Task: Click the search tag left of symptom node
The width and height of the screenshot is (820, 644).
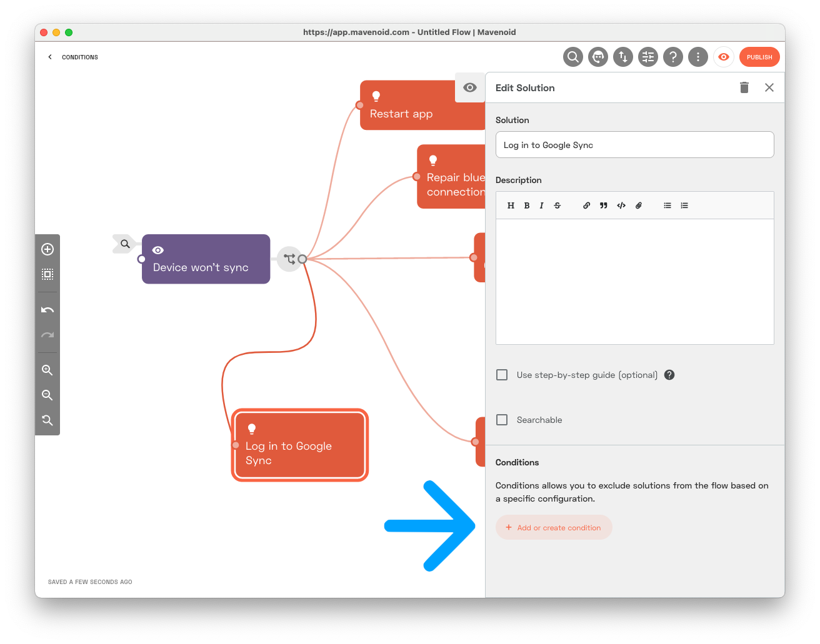Action: tap(125, 244)
